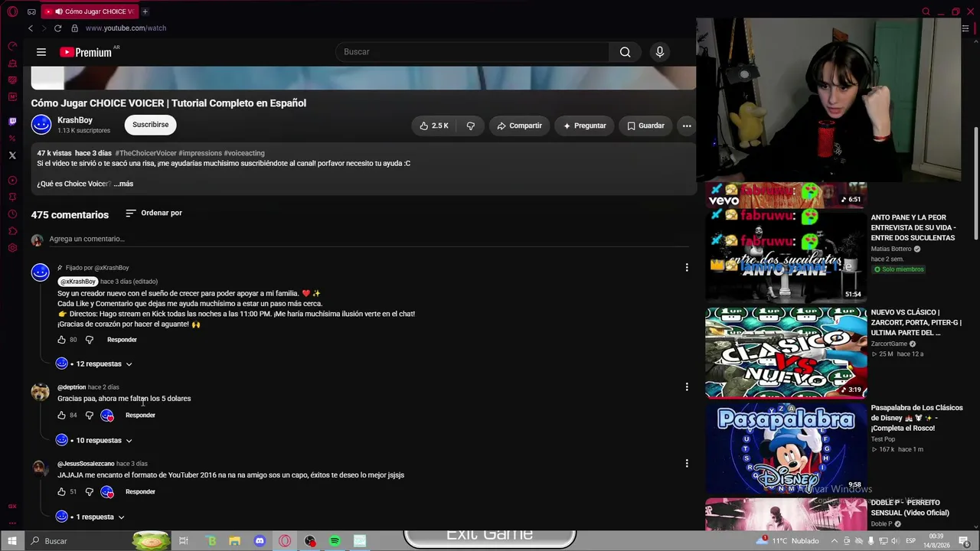Screen dimensions: 980x551
Task: Reply to the pinned comment via Responder
Action: pos(122,340)
